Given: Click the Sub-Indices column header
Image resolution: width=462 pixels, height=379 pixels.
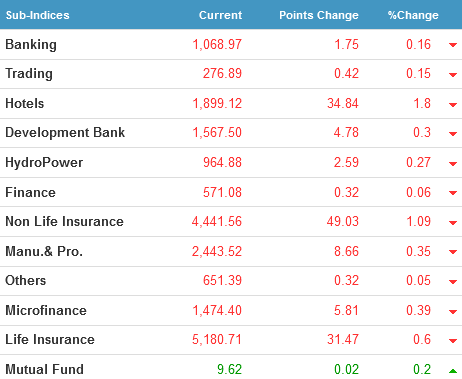Looking at the screenshot, I should coord(38,15).
